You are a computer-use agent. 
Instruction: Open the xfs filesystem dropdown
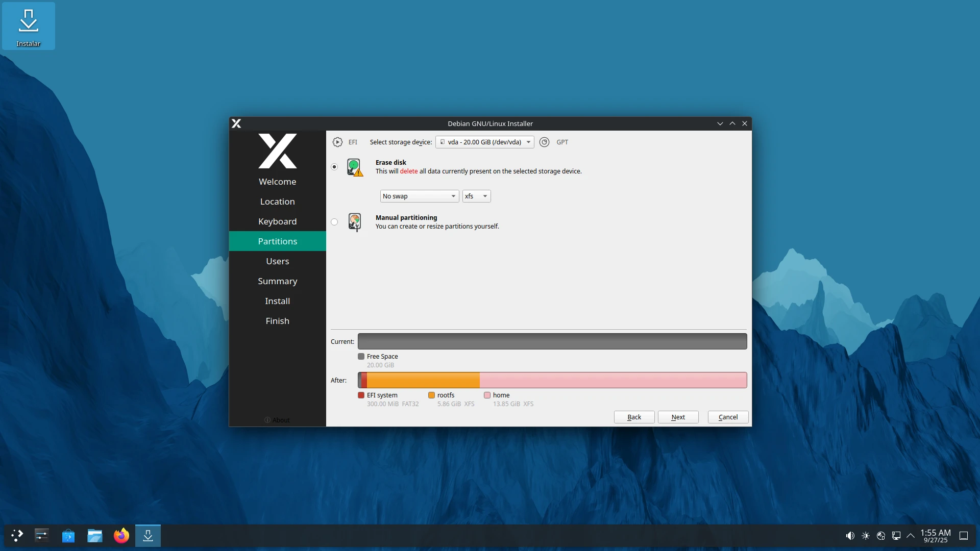tap(476, 196)
